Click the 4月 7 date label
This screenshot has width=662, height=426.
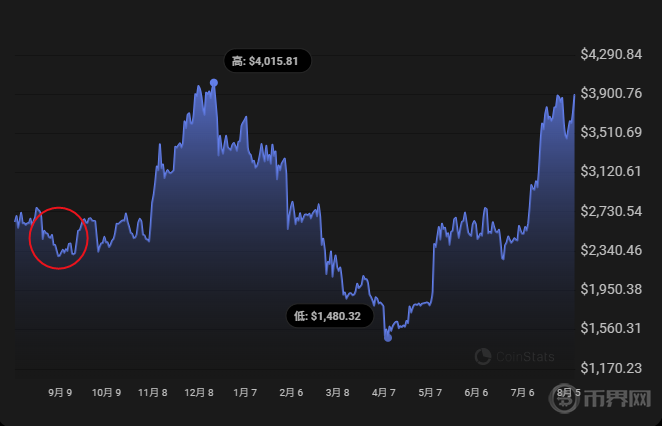[x=383, y=394]
